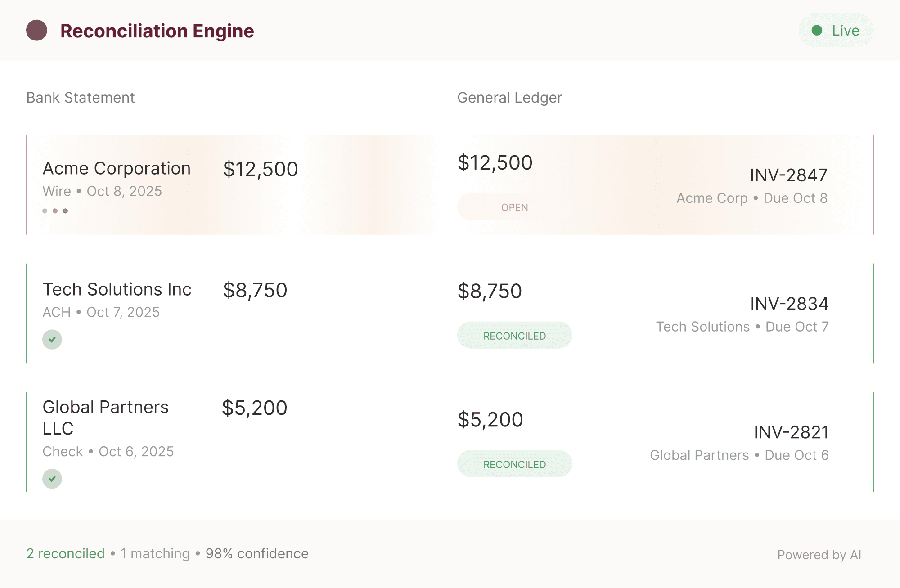Open invoice INV-2834
Viewport: 900px width, 588px height.
click(789, 304)
